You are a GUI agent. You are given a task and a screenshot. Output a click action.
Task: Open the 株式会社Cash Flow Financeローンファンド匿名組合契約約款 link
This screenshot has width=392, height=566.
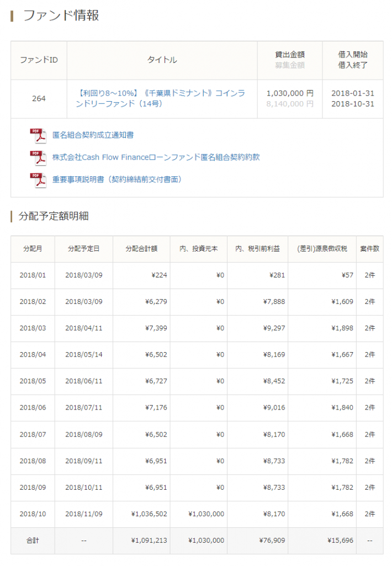coord(156,157)
